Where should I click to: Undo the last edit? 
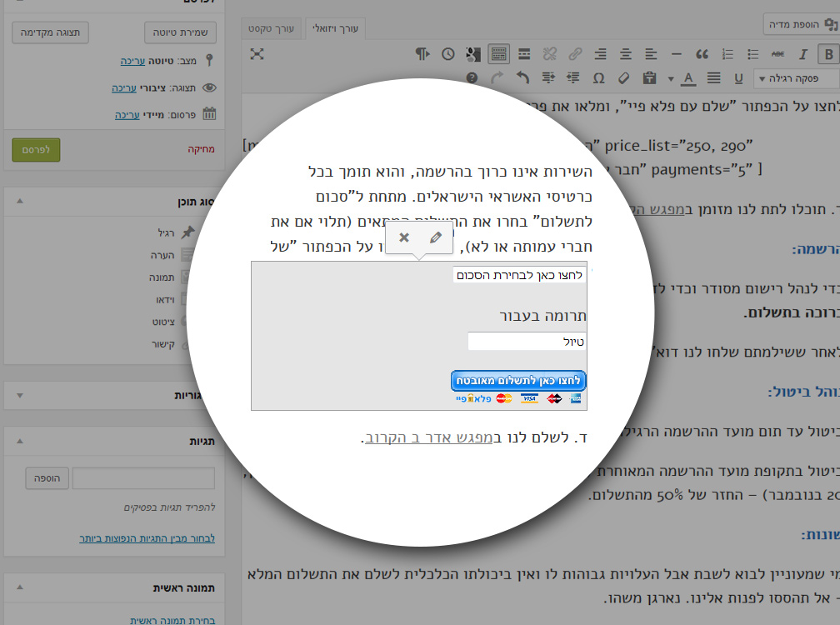[522, 78]
